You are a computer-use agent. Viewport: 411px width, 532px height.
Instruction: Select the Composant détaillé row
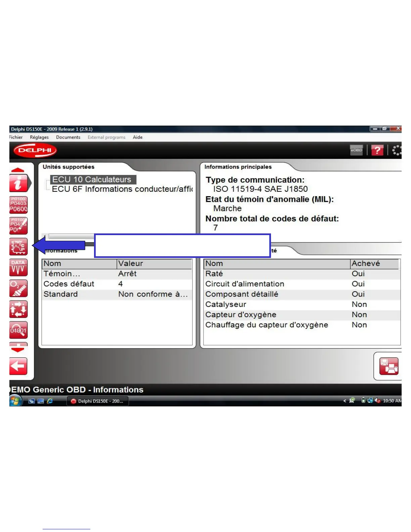pyautogui.click(x=302, y=294)
